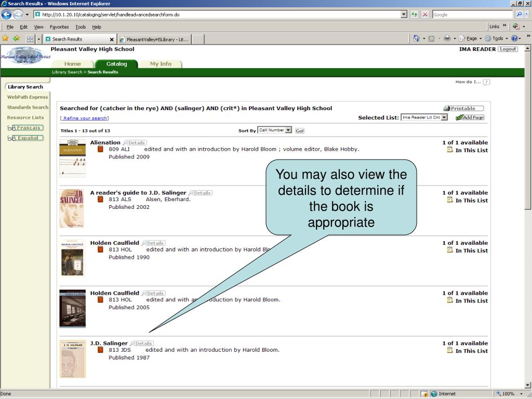Screen dimensions: 532x399
Task: Open the Help menu
Action: [97, 27]
